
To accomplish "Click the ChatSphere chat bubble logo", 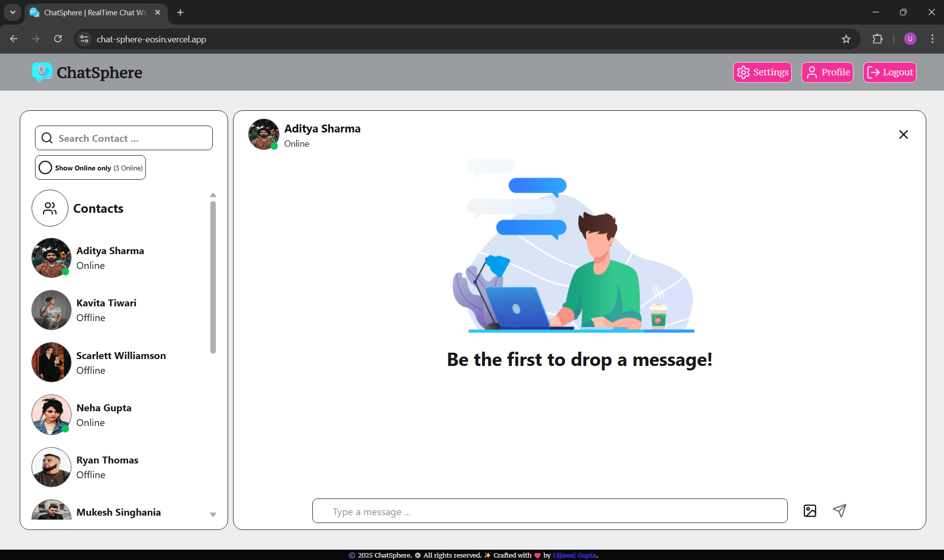I will pos(41,72).
